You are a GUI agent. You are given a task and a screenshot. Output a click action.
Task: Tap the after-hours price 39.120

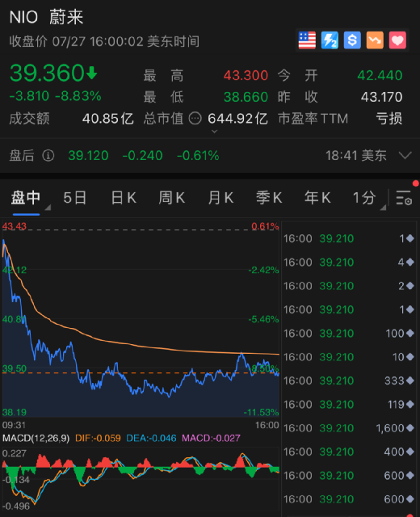coord(88,156)
